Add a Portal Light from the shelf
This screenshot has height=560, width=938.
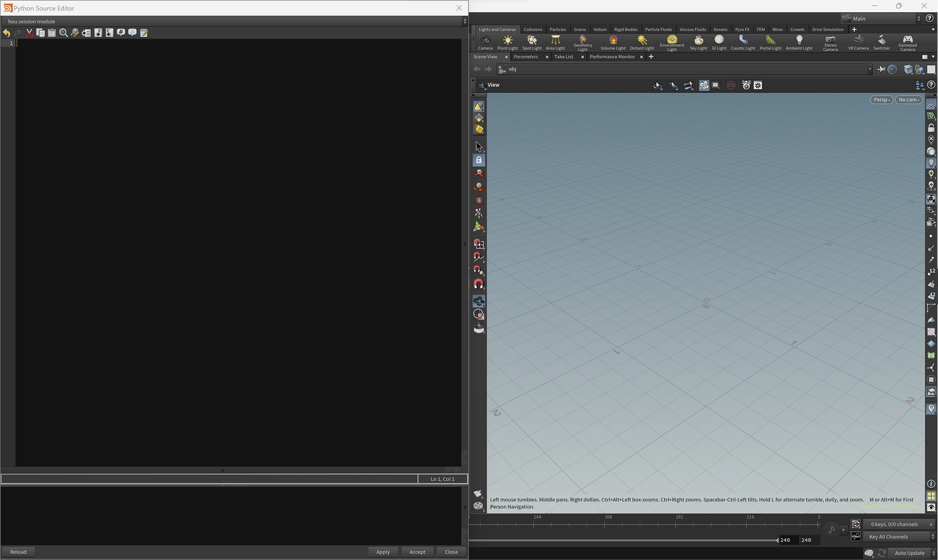(x=770, y=42)
